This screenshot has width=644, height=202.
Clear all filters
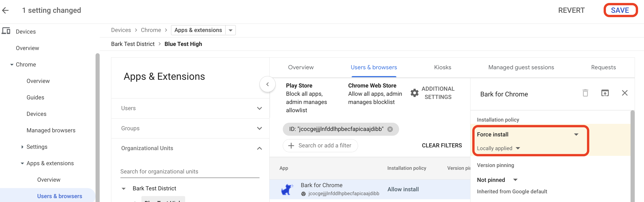click(x=442, y=146)
